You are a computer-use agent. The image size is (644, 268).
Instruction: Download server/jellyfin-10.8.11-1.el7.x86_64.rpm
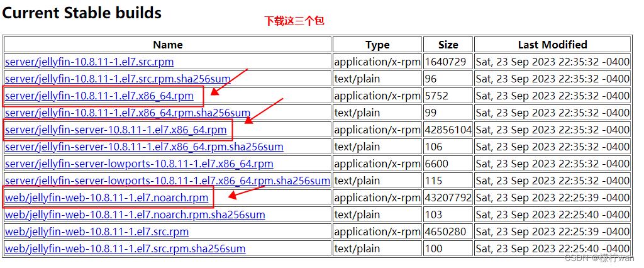(x=99, y=96)
